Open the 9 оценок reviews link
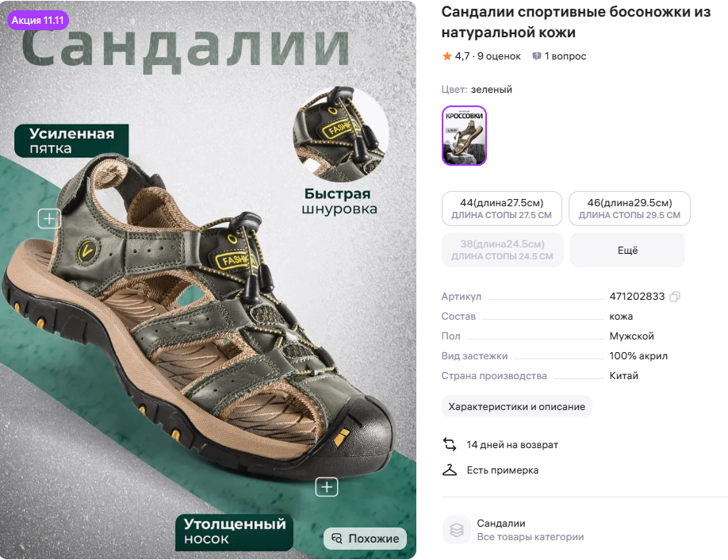Screen dimensions: 728x560 coord(499,56)
